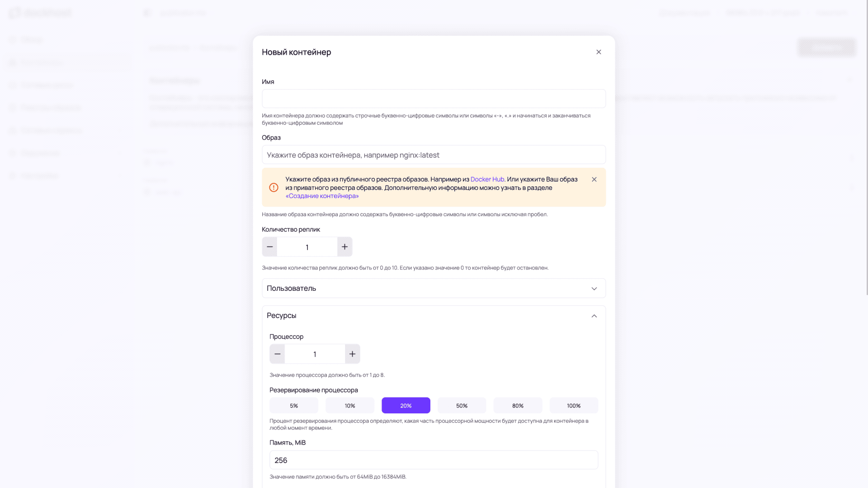Open «Создание контейнера» help link
The width and height of the screenshot is (868, 488).
click(322, 196)
